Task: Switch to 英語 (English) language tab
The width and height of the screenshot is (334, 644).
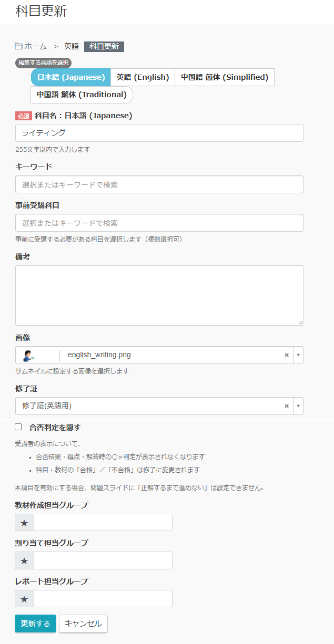Action: (143, 77)
